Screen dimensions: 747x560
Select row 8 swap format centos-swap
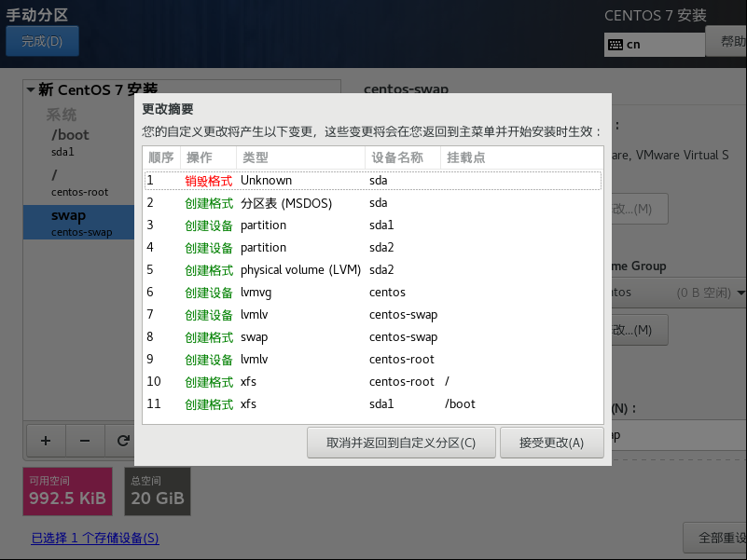373,337
